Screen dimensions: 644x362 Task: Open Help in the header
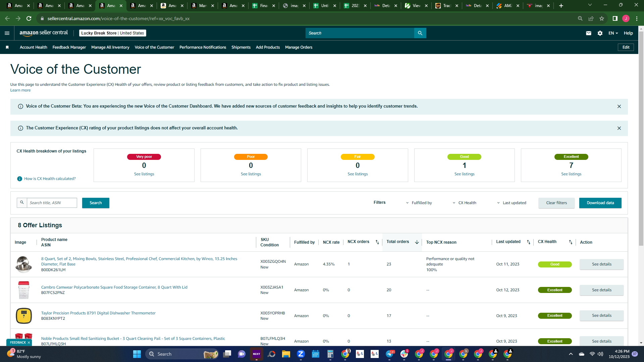(x=628, y=33)
